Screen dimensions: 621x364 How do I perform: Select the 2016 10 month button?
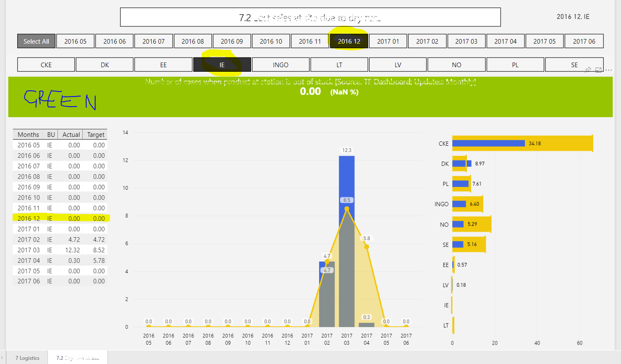[x=271, y=41]
